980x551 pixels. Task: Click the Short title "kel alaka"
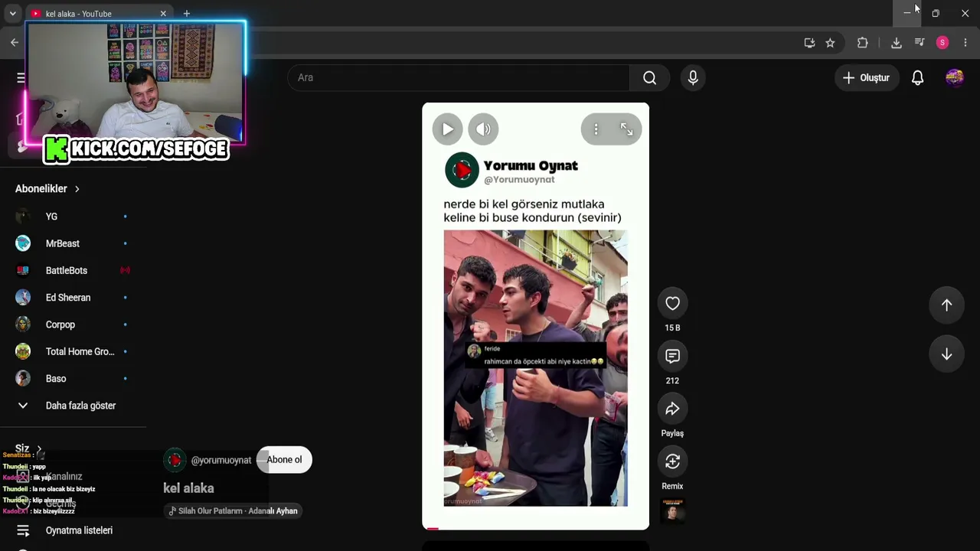[x=188, y=488]
